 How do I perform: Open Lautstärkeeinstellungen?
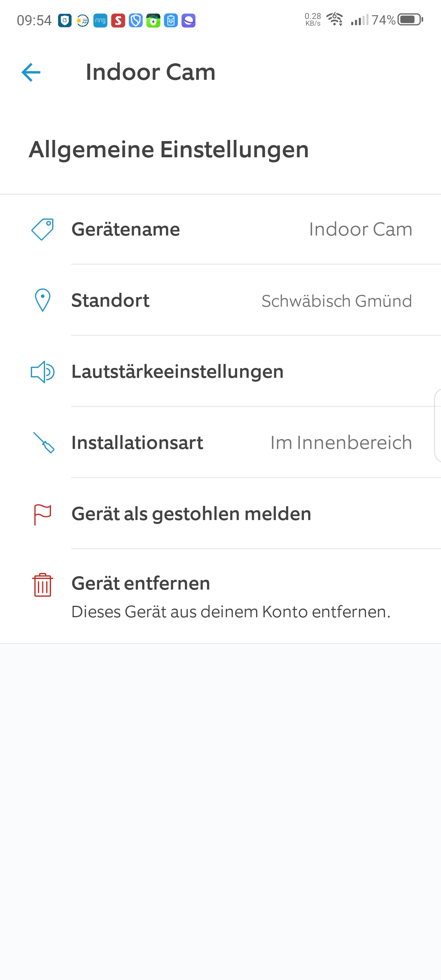coord(177,372)
